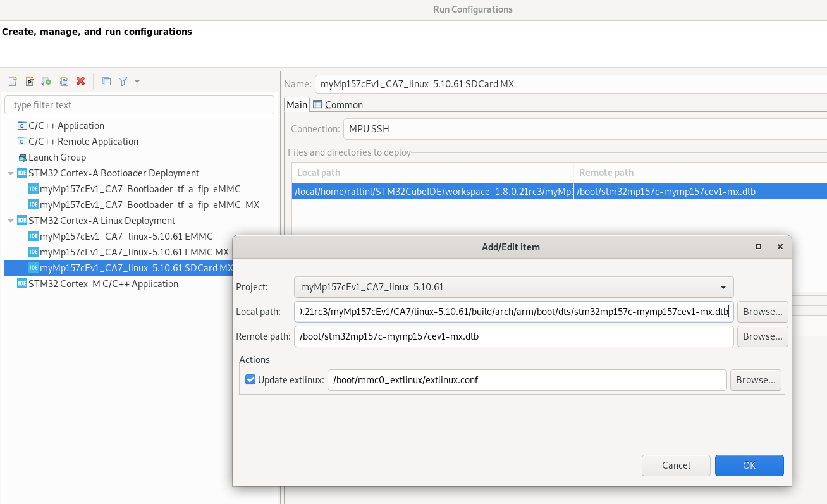Click the STM32 Cortex-A Bootloader Deployment label
This screenshot has height=504, width=827.
point(114,173)
